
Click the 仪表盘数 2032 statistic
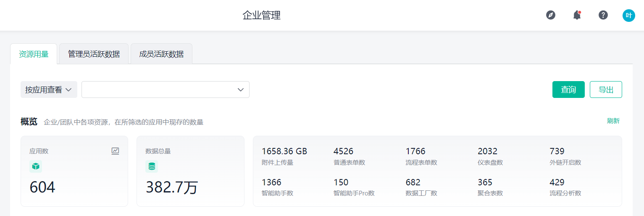490,156
